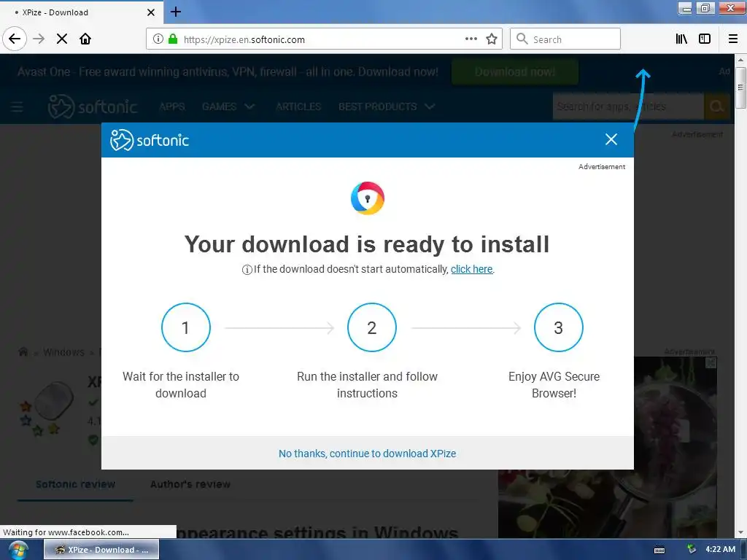747x560 pixels.
Task: Open the Windows breadcrumb link
Action: pyautogui.click(x=63, y=352)
